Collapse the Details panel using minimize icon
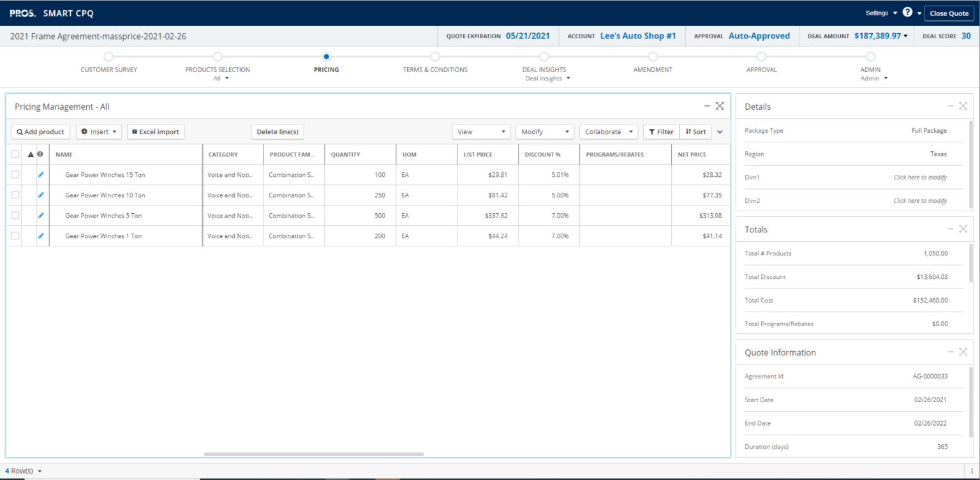This screenshot has height=480, width=980. [x=950, y=106]
